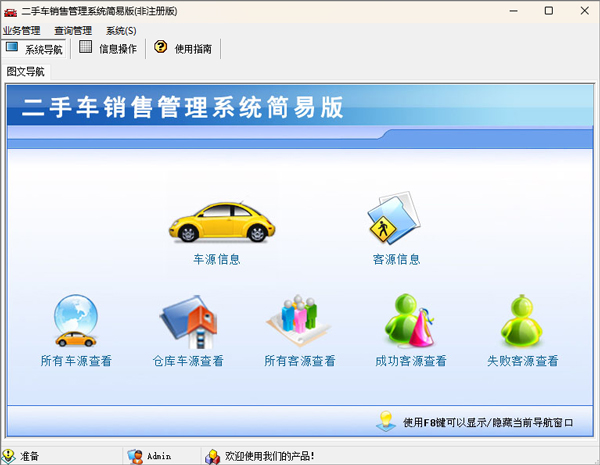The image size is (600, 465).
Task: Maximize the application window
Action: click(549, 11)
